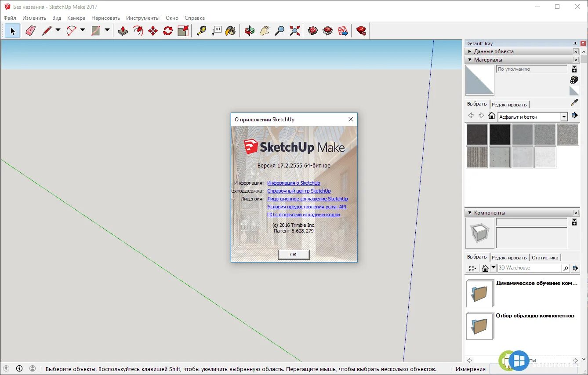Select the Rectangle shape tool
This screenshot has width=588, height=375.
pyautogui.click(x=95, y=31)
